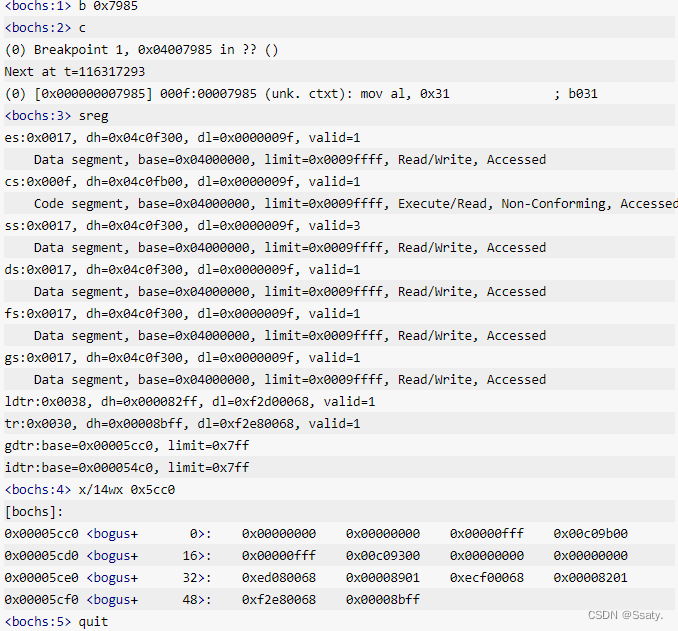This screenshot has height=631, width=678.
Task: Select value '0xed080068' in memory dump
Action: (279, 578)
